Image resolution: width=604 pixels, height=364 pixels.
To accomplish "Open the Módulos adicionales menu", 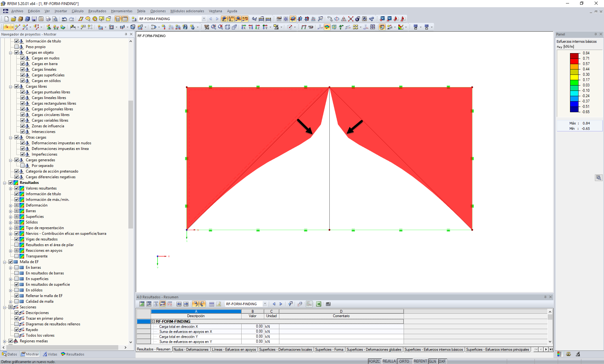I will (187, 11).
